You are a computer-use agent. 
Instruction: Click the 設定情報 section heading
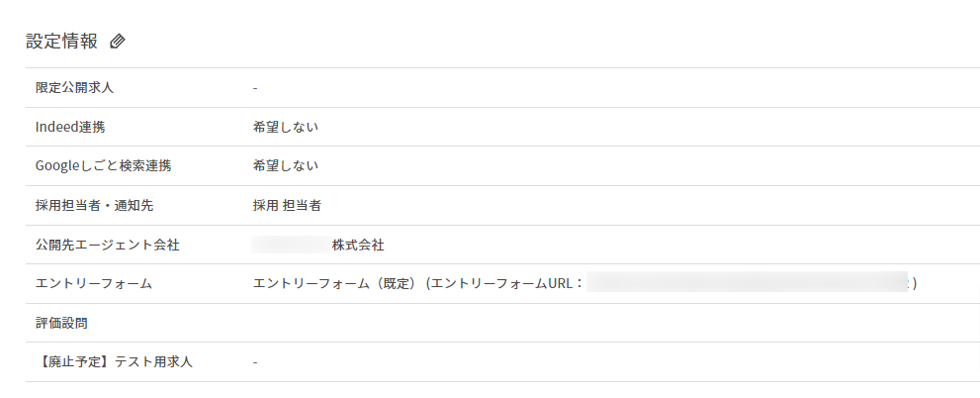coord(62,42)
